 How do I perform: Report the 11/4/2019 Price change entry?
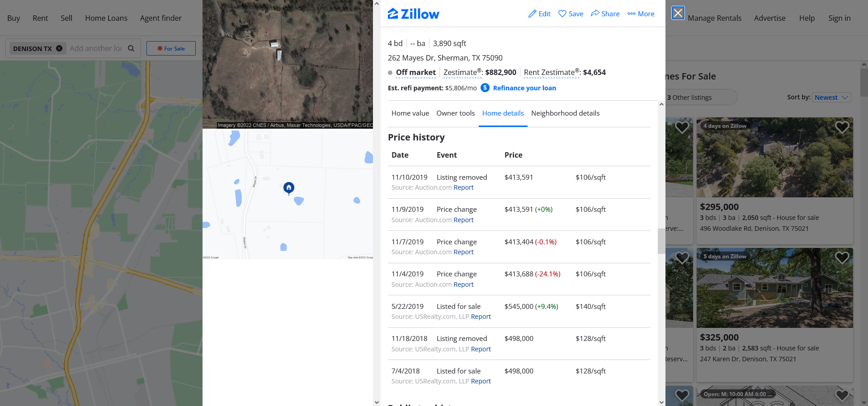[x=463, y=285]
